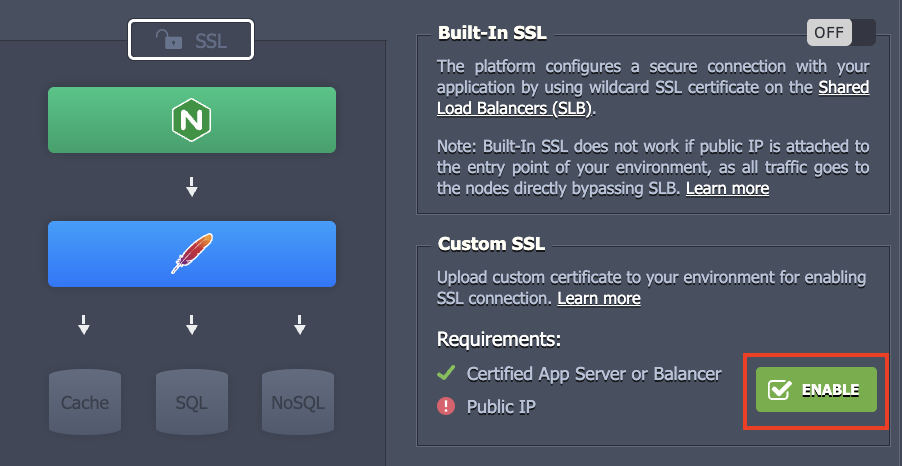Select the NoSQL database cylinder
Image resolution: width=902 pixels, height=466 pixels.
298,402
